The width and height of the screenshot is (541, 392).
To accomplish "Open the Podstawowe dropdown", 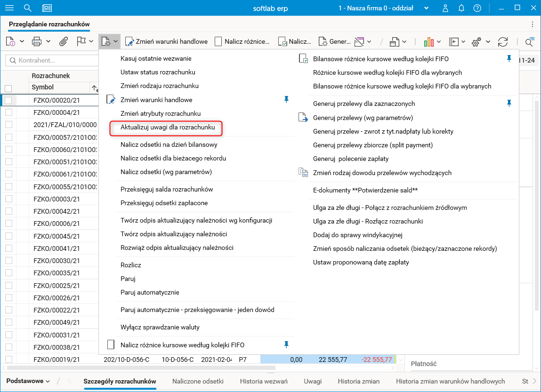I will pyautogui.click(x=28, y=381).
